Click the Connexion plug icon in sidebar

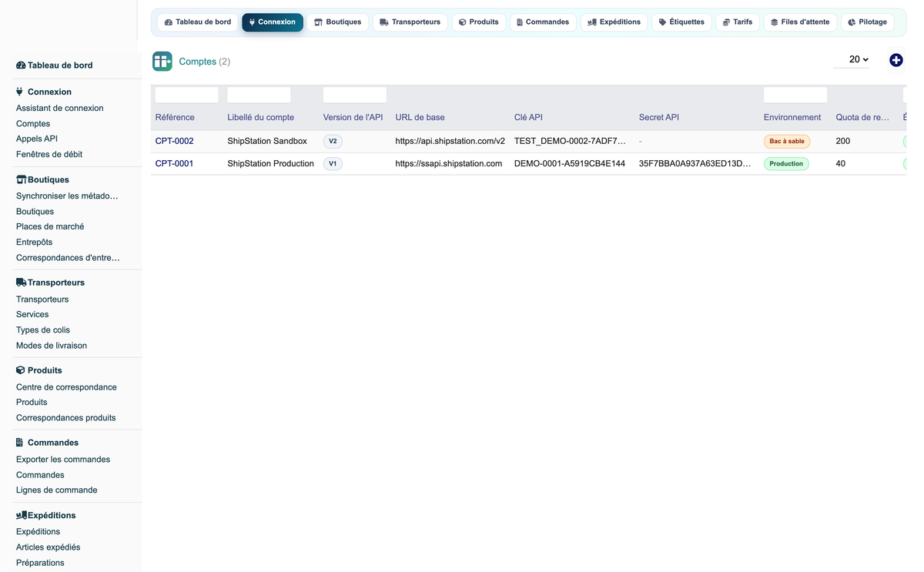(20, 92)
